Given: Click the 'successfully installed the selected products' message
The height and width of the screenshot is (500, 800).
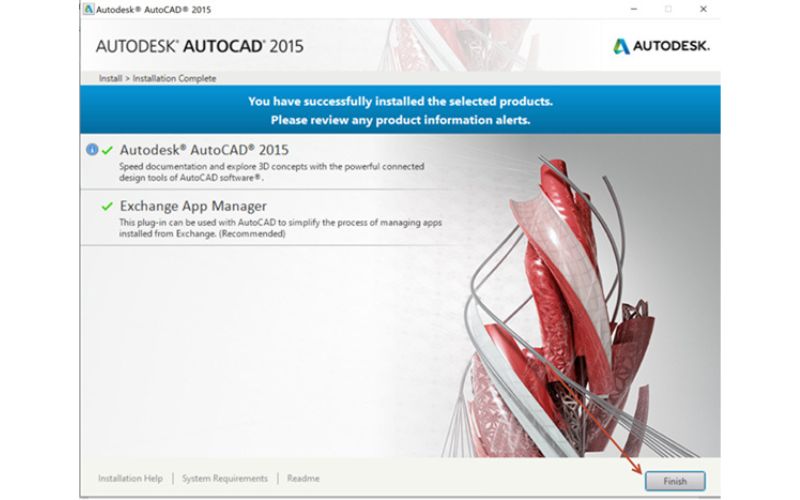Looking at the screenshot, I should 401,102.
